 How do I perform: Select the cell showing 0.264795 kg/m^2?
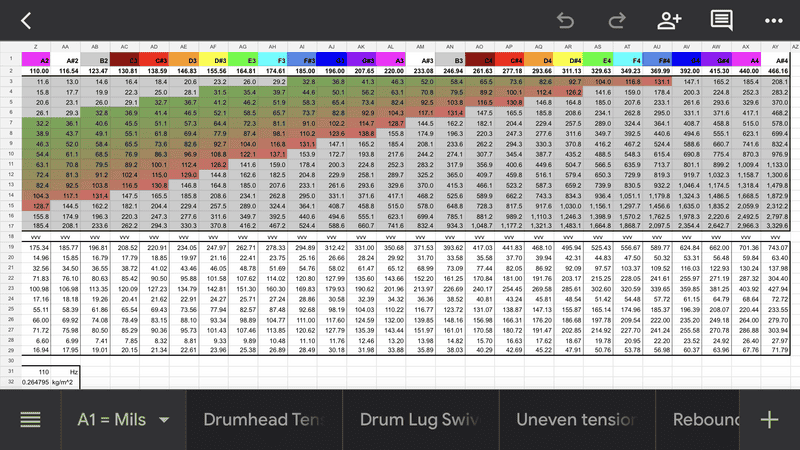[x=37, y=380]
